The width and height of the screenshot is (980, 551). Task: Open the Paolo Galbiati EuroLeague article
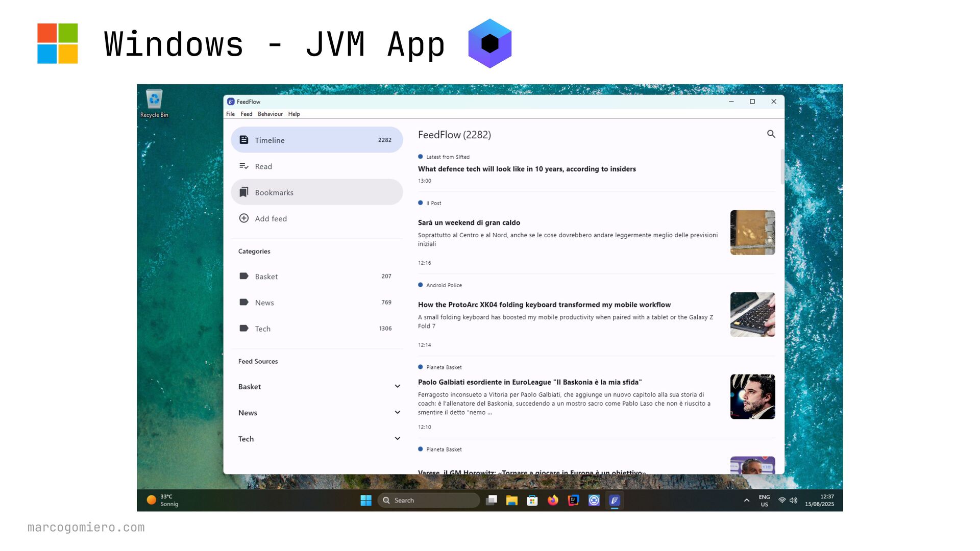[x=530, y=382]
